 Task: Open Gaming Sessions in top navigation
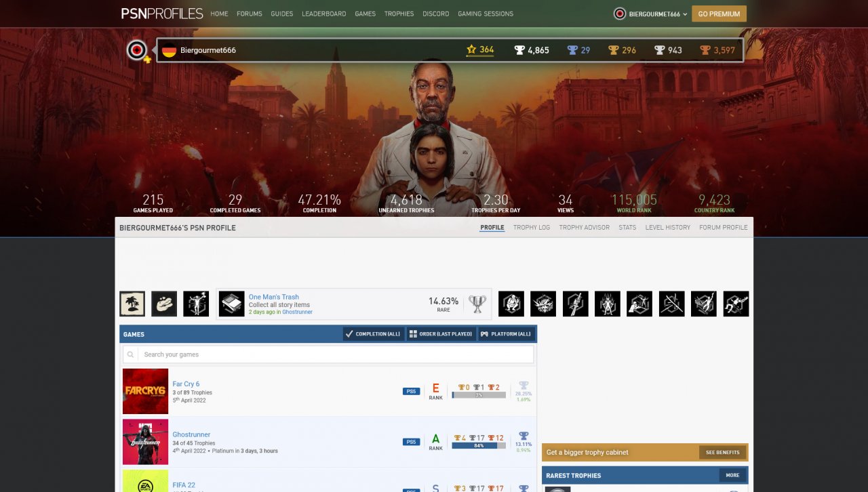[x=486, y=14]
